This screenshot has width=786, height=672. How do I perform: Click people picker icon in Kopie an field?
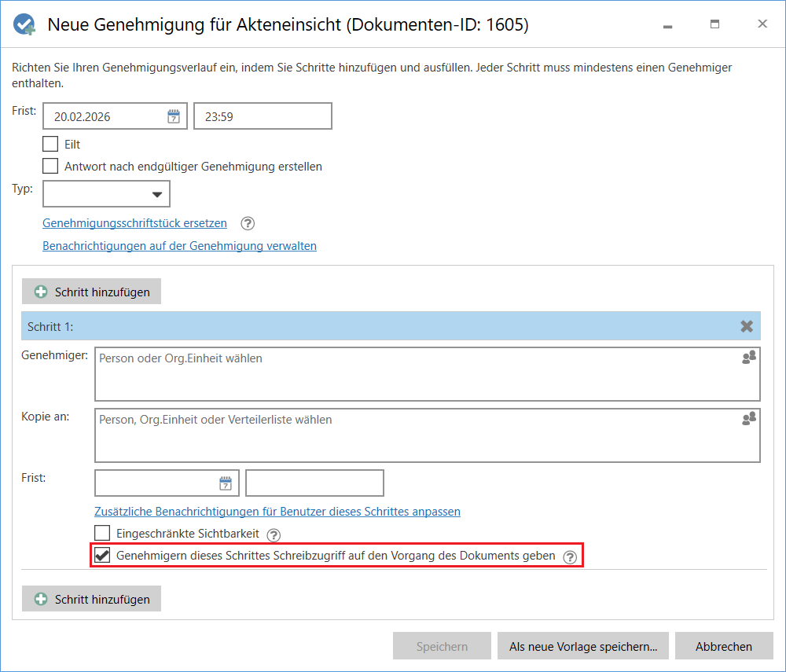[x=748, y=419]
